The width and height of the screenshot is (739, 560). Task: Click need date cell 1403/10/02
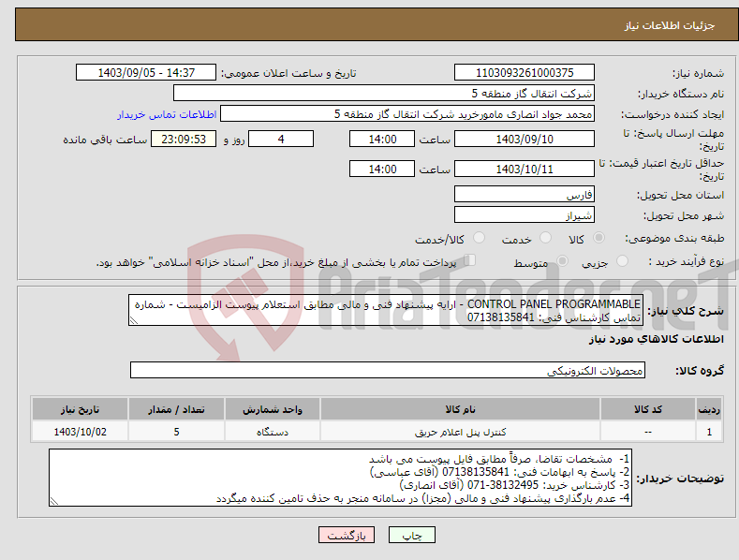coord(81,432)
